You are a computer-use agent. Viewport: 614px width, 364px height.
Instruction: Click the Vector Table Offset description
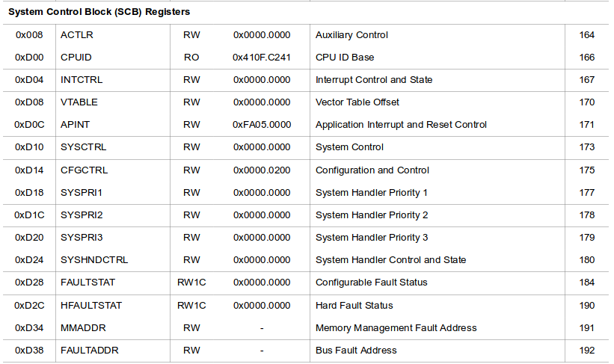coord(357,102)
